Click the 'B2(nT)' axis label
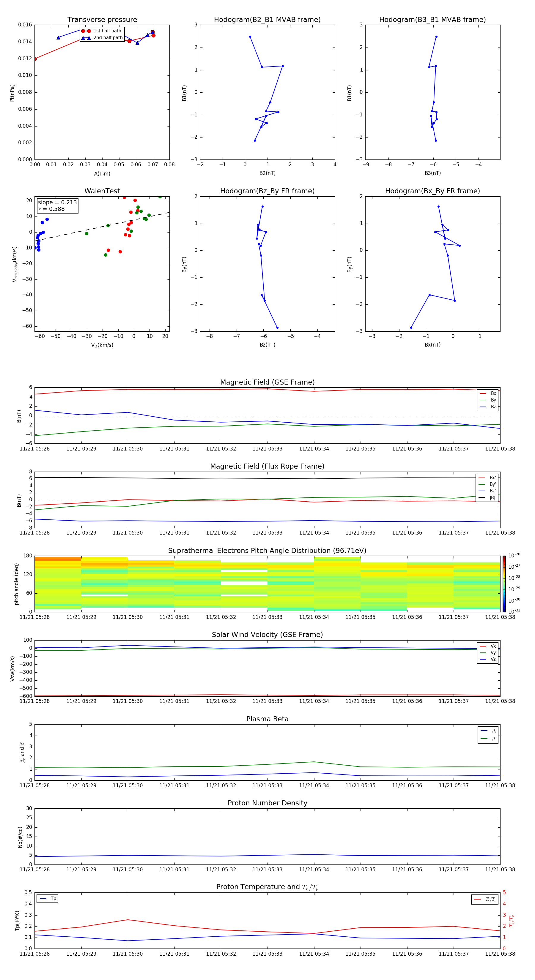The image size is (535, 980). (x=267, y=173)
